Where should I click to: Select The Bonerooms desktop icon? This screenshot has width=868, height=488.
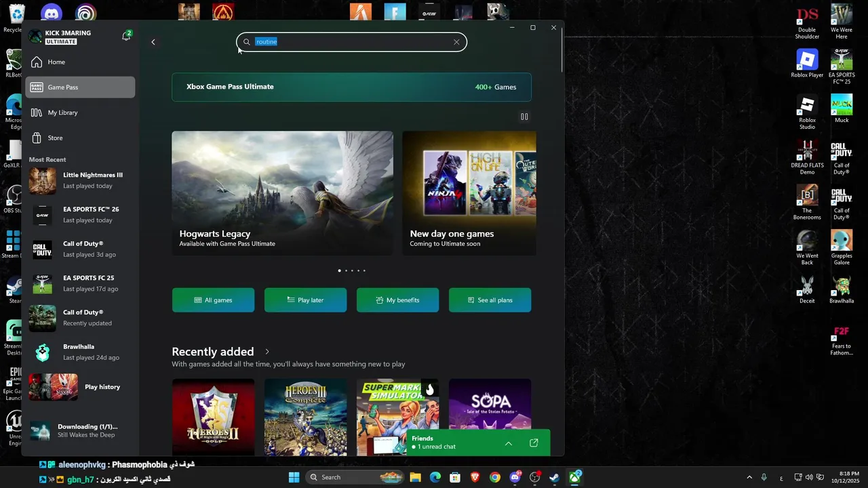pos(807,203)
